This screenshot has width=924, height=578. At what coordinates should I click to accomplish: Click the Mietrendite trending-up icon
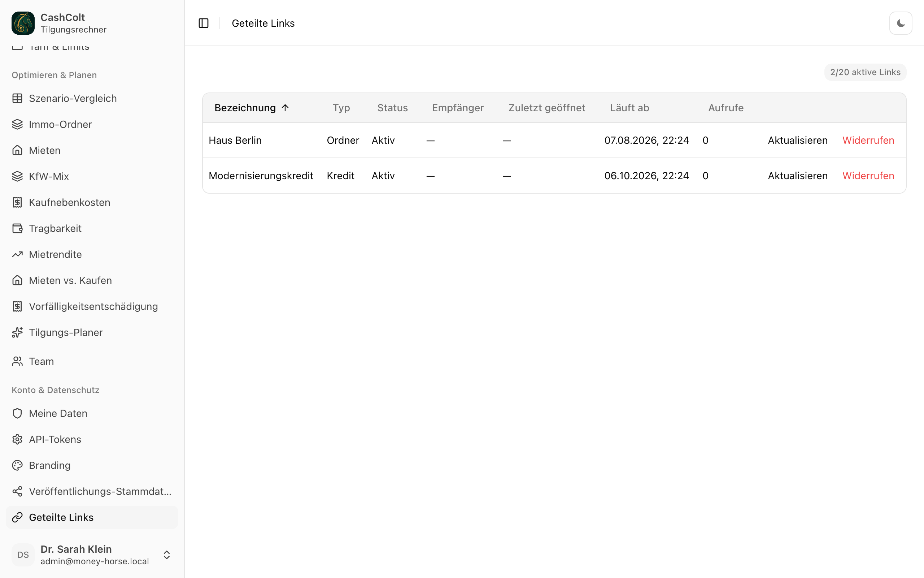pyautogui.click(x=17, y=254)
